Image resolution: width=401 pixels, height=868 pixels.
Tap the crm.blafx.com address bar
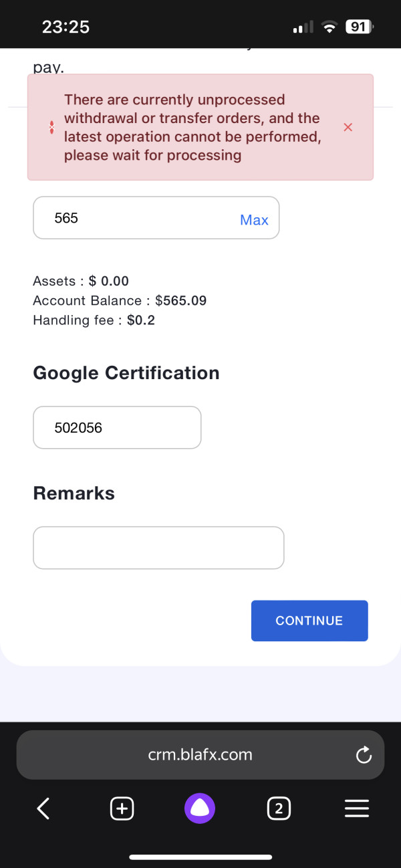[200, 755]
